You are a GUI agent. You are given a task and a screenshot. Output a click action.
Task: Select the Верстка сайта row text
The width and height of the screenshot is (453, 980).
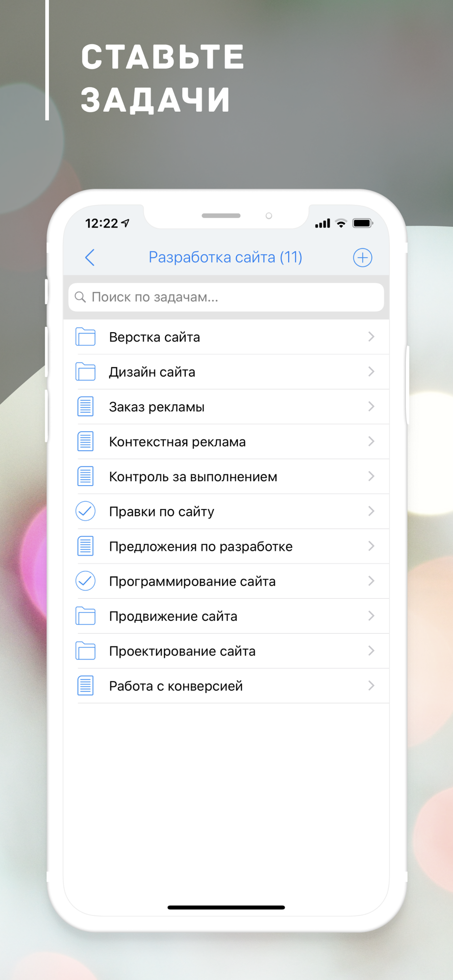[x=154, y=337]
